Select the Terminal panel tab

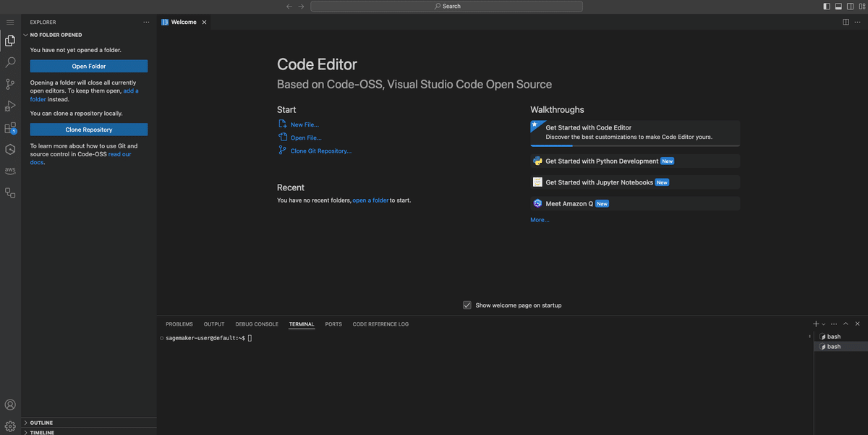[x=302, y=324]
